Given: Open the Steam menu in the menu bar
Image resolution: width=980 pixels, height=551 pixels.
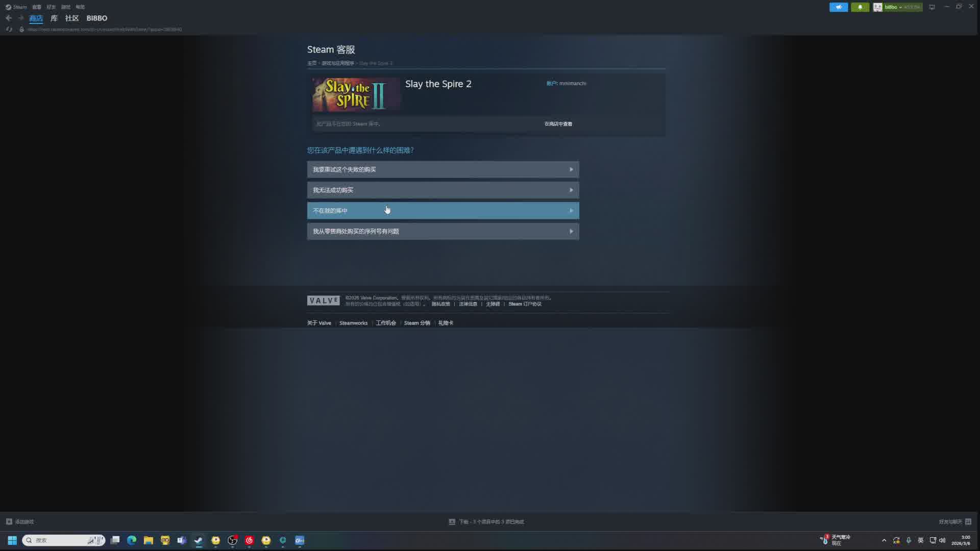Looking at the screenshot, I should [19, 7].
